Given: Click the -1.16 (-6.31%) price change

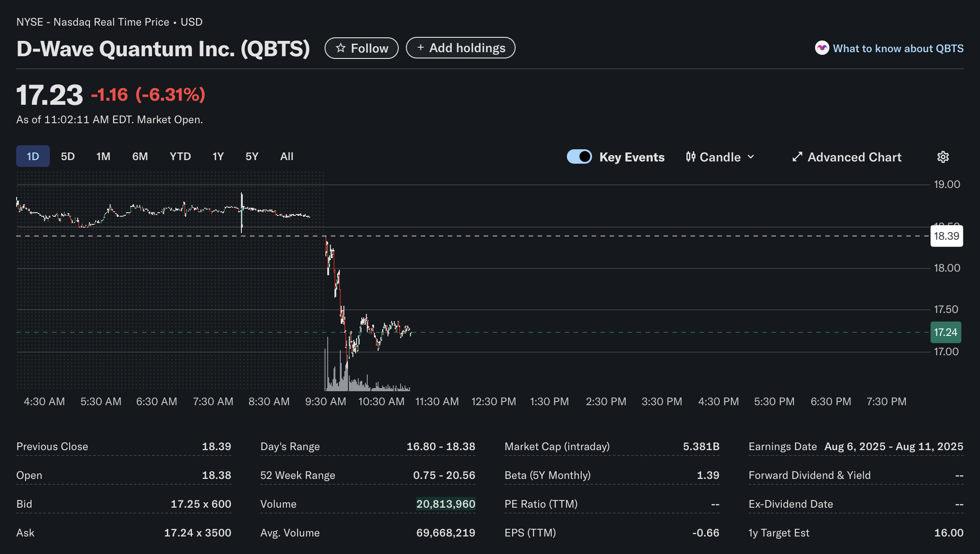Looking at the screenshot, I should 148,95.
